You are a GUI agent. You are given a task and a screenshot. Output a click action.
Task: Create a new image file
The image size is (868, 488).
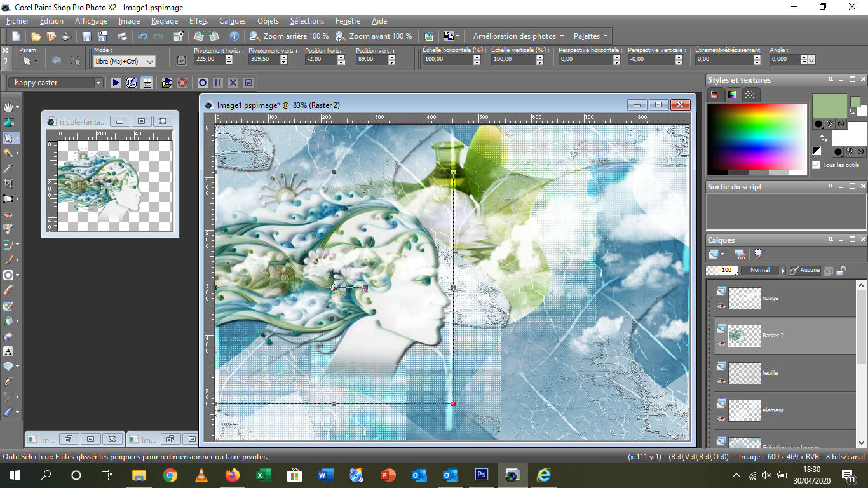(16, 36)
